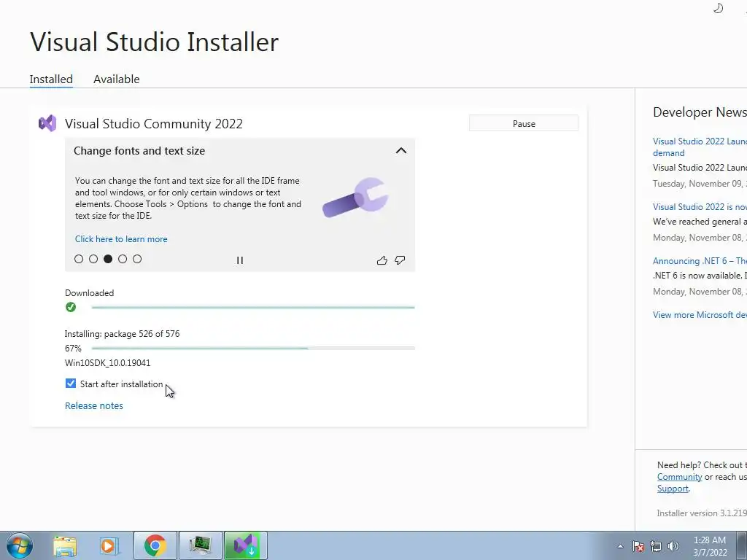Click the Visual Studio Installer taskbar icon
This screenshot has height=560, width=747.
245,545
